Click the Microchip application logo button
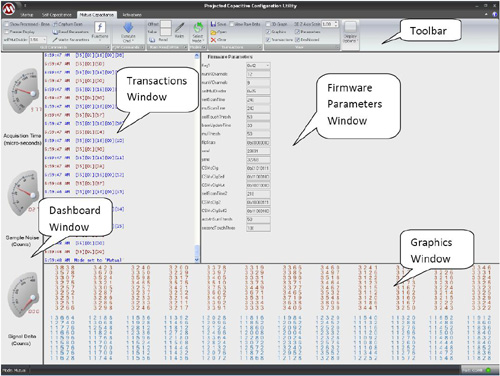 coord(9,9)
